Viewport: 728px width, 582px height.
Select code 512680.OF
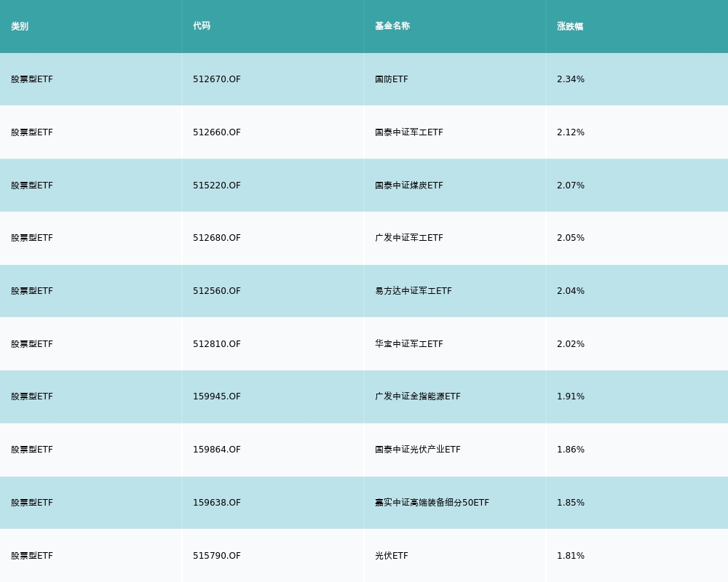pyautogui.click(x=217, y=238)
